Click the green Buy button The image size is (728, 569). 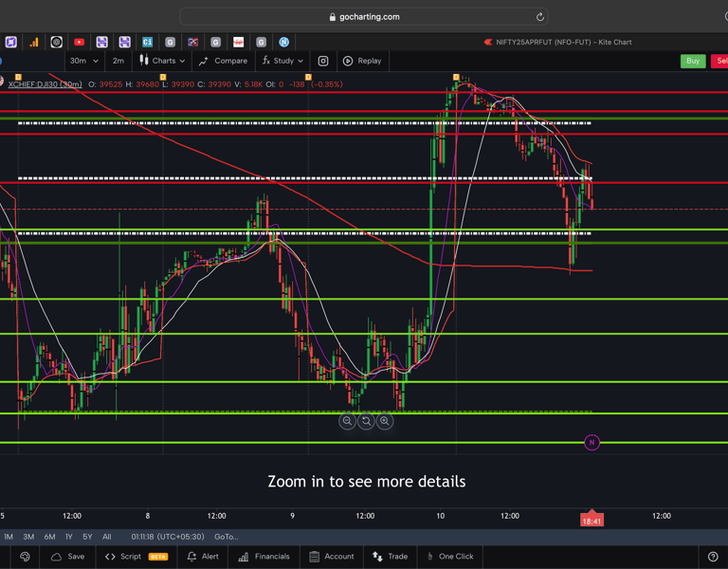click(693, 61)
